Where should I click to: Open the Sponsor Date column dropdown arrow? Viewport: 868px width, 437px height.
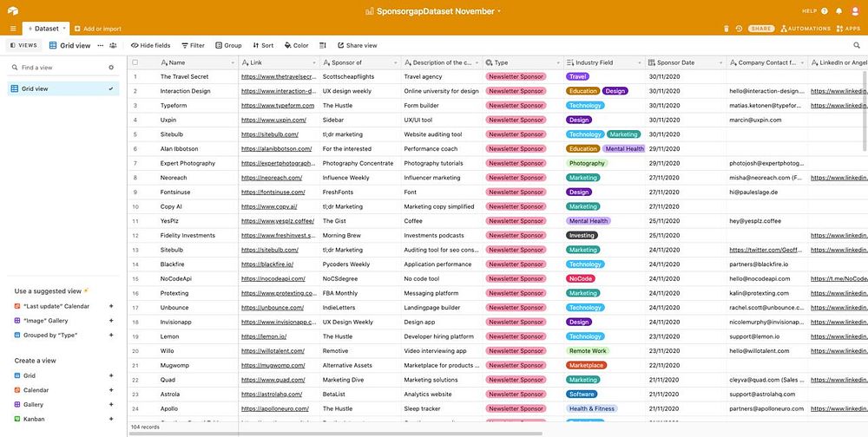(720, 63)
